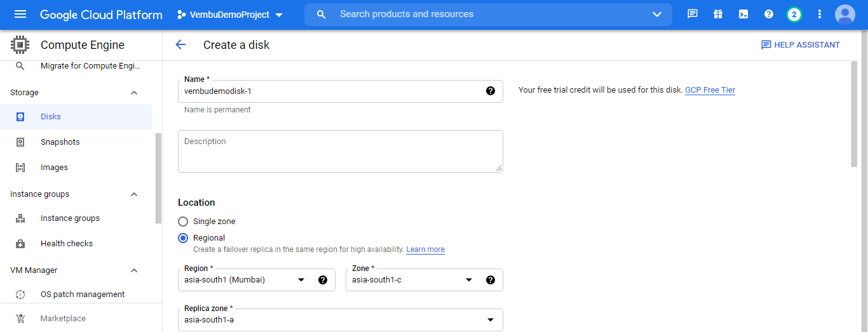
Task: Click the Snapshots sidebar icon
Action: (x=20, y=142)
